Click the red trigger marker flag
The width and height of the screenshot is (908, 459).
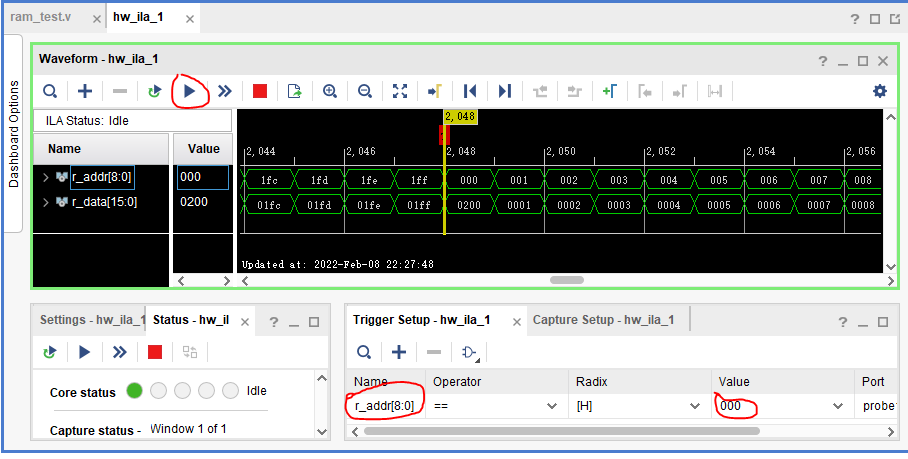(444, 135)
